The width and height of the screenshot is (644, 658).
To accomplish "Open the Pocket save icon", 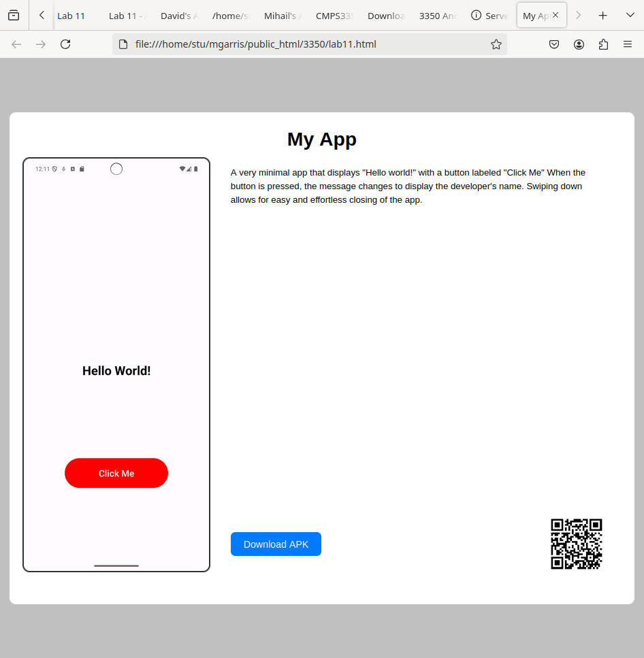I will coord(554,44).
